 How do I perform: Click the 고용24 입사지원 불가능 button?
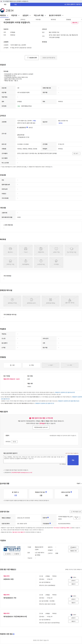pos(49,57)
